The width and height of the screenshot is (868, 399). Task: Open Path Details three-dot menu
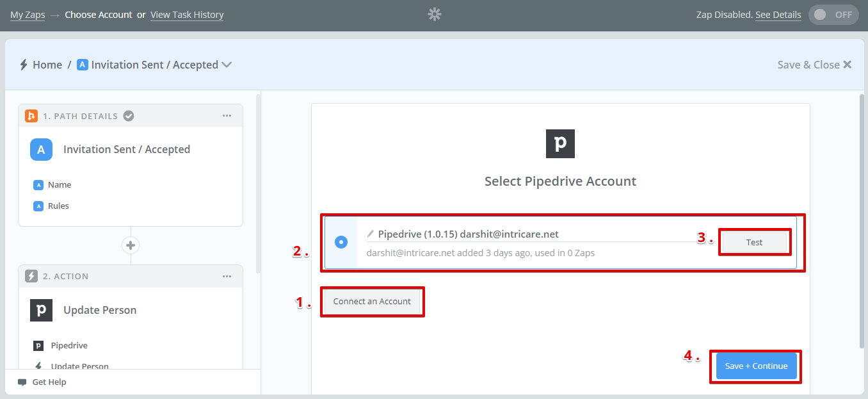click(x=227, y=116)
